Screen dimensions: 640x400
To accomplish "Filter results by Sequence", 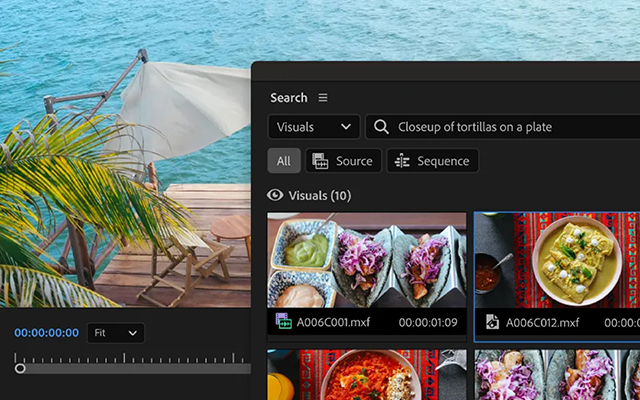I will [x=432, y=161].
